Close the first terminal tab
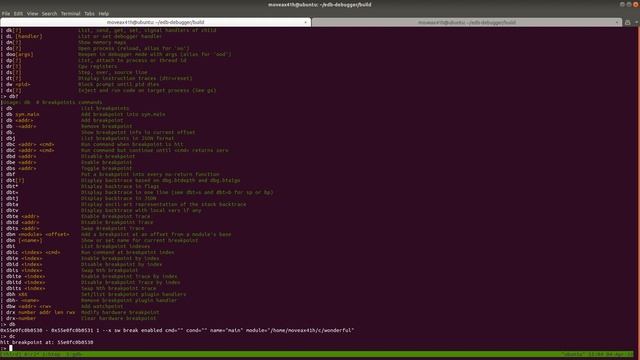The width and height of the screenshot is (640, 360). pyautogui.click(x=305, y=22)
